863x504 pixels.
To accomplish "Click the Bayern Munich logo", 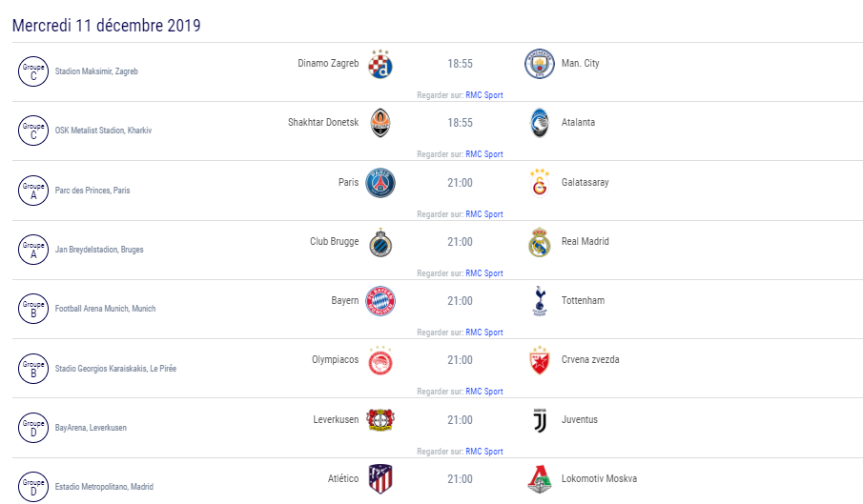I will tap(380, 301).
